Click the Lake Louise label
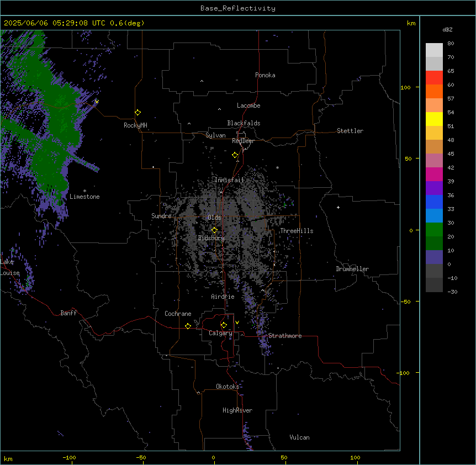 click(x=9, y=267)
